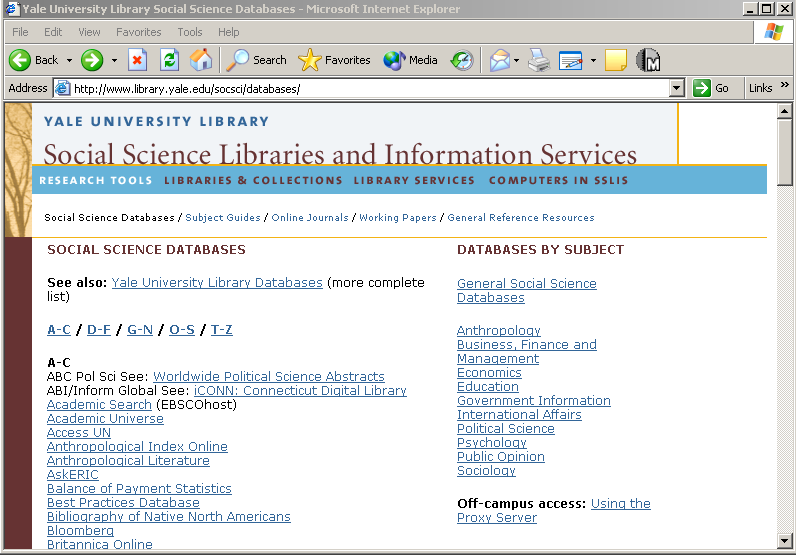Click the Print icon
This screenshot has width=796, height=555.
[x=539, y=60]
